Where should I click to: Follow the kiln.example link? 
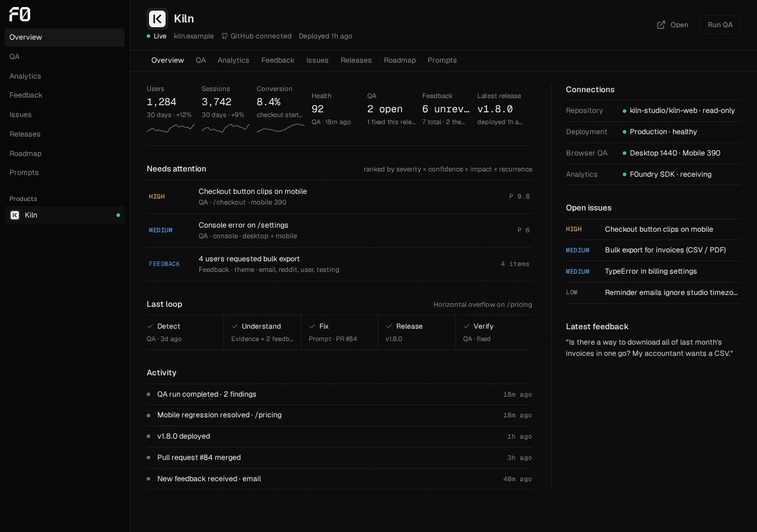(x=194, y=36)
